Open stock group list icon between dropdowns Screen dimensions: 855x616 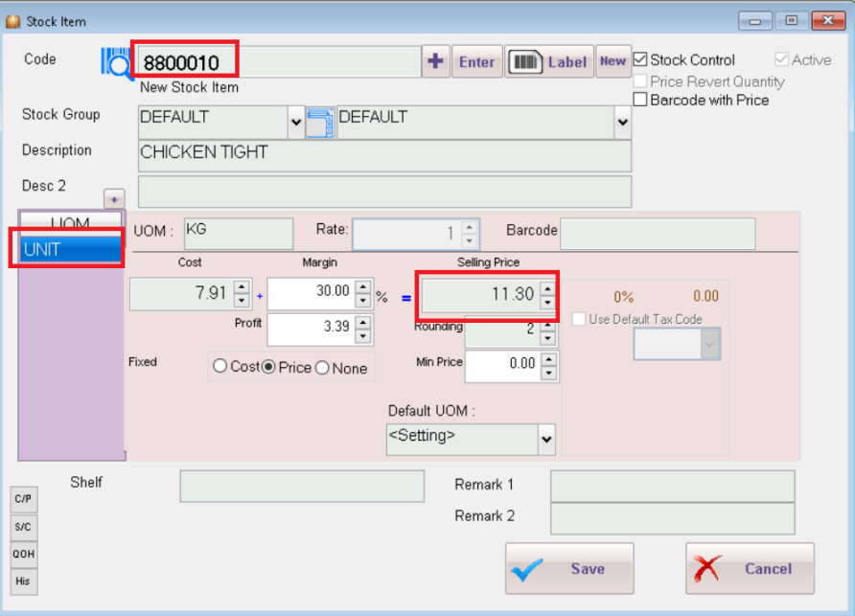pos(320,123)
